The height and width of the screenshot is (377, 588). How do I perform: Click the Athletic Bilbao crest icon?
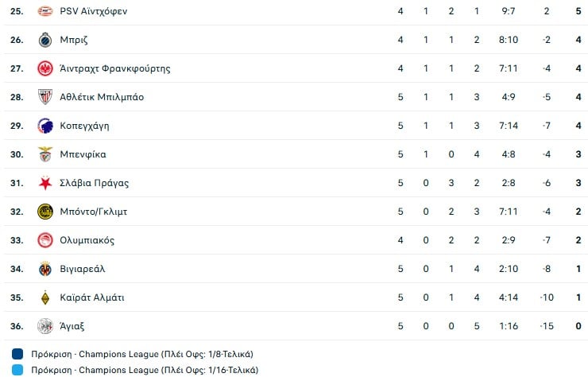click(45, 98)
